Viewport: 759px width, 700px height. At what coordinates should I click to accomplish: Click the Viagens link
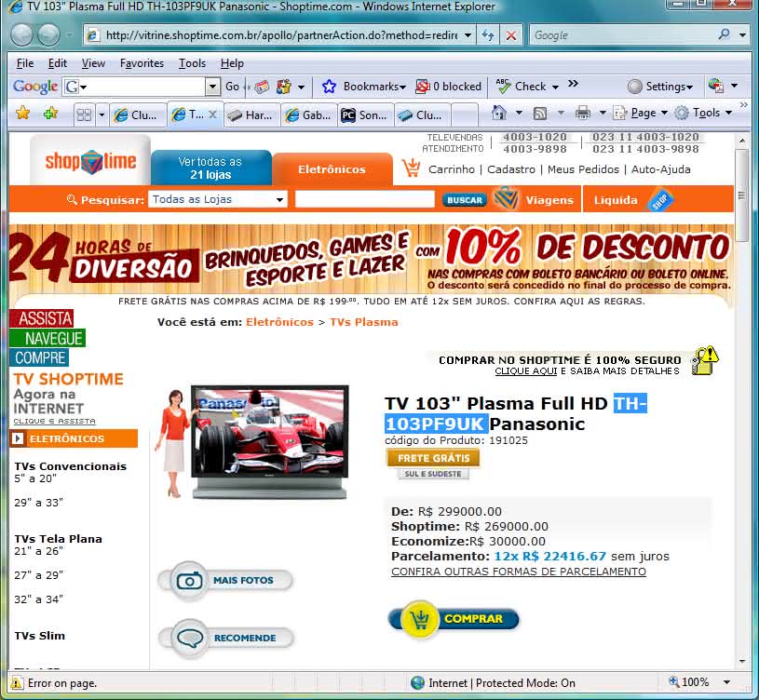[549, 200]
